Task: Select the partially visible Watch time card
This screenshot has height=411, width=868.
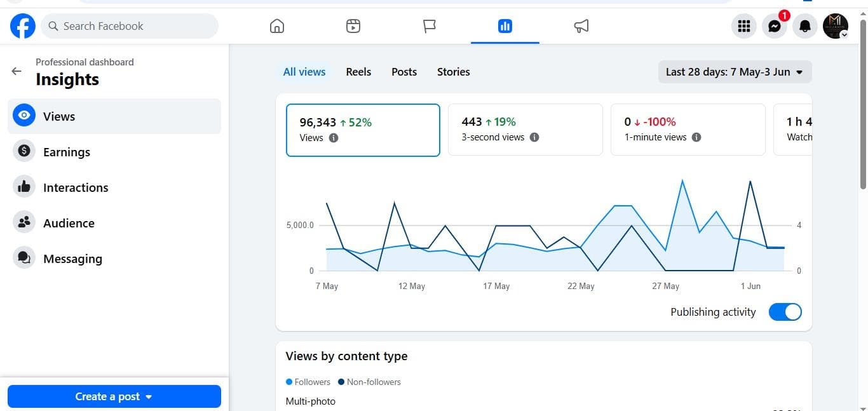Action: pos(793,130)
